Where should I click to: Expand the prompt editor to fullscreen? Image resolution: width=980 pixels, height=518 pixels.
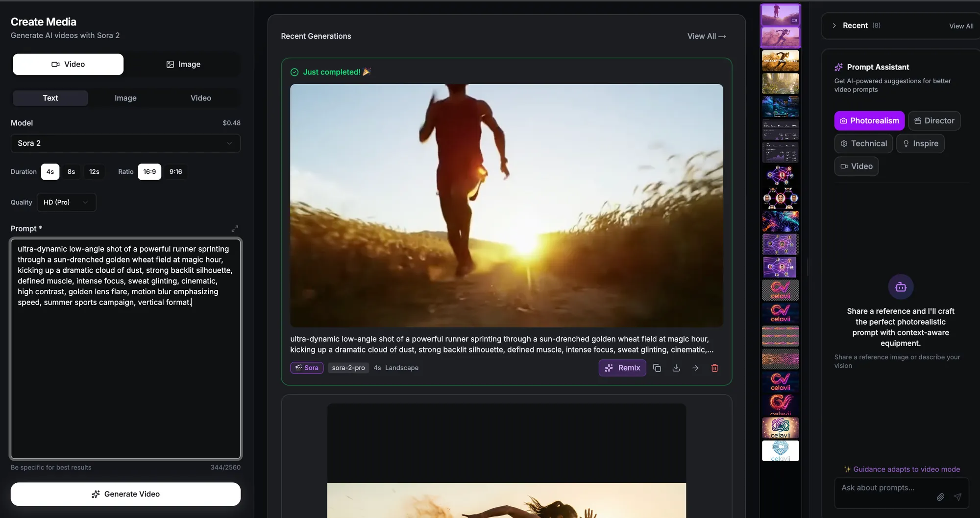[x=235, y=228]
